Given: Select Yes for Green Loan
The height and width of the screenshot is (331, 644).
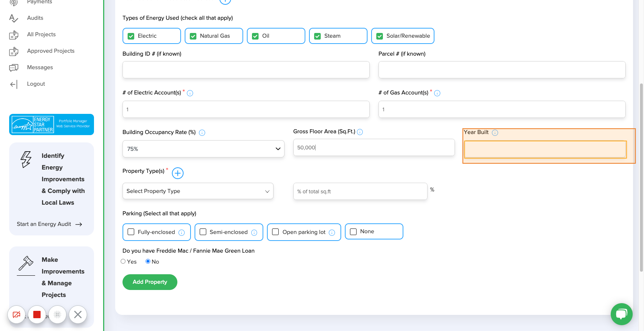Looking at the screenshot, I should pos(123,261).
